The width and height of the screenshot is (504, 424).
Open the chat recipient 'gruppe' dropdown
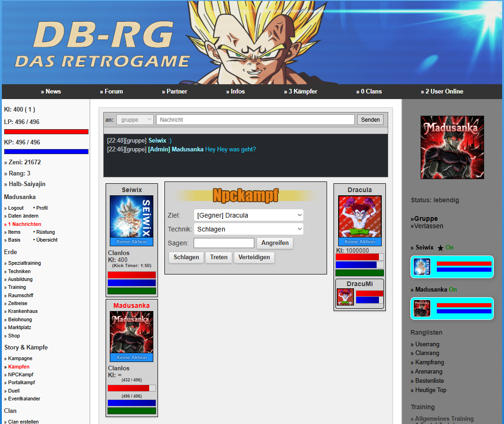click(x=135, y=120)
